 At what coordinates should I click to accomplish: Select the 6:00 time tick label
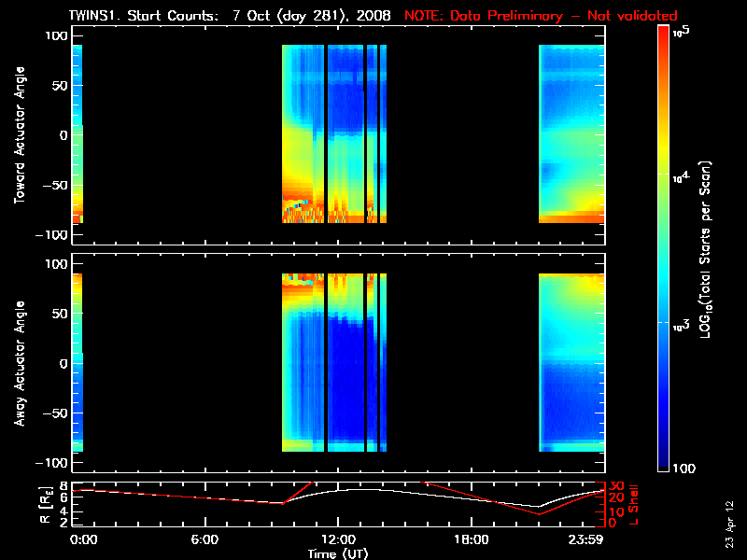pyautogui.click(x=204, y=539)
